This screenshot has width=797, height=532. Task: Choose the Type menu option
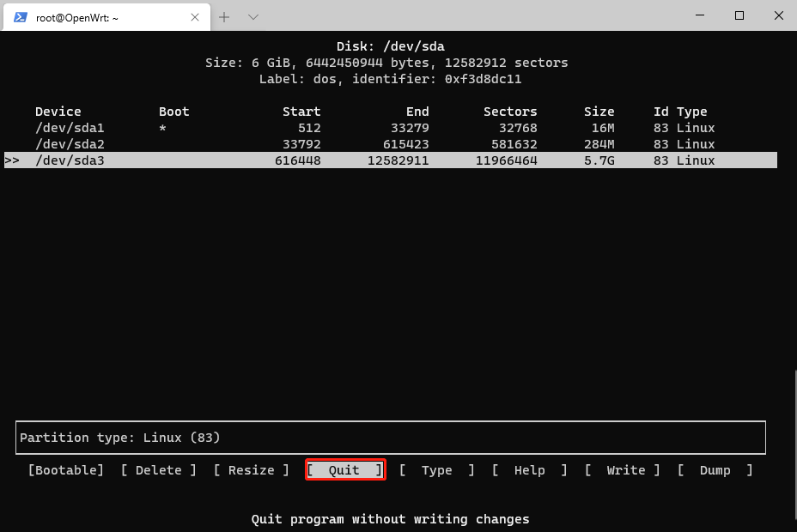pyautogui.click(x=436, y=470)
